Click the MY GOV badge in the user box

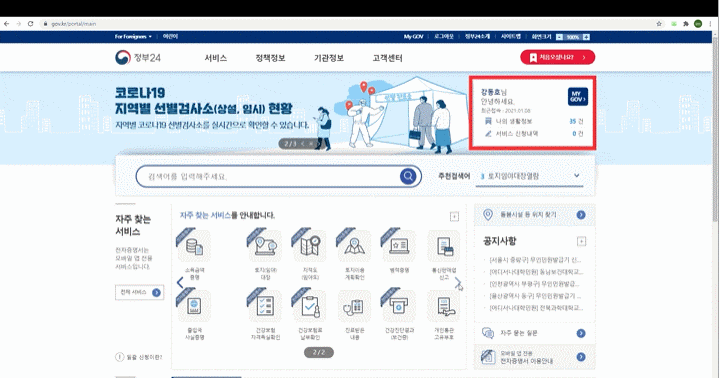coord(578,96)
